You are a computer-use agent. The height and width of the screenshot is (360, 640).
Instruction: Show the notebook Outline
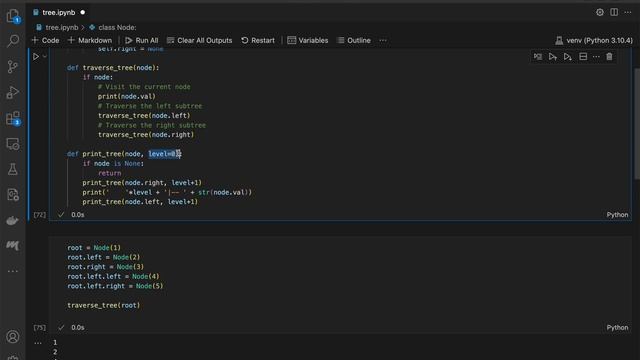pos(354,40)
